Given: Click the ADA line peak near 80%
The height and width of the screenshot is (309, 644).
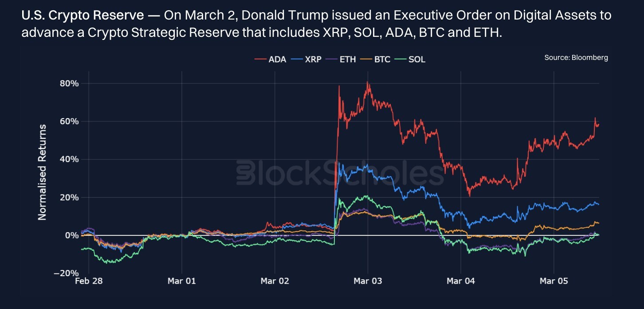Looking at the screenshot, I should (368, 83).
